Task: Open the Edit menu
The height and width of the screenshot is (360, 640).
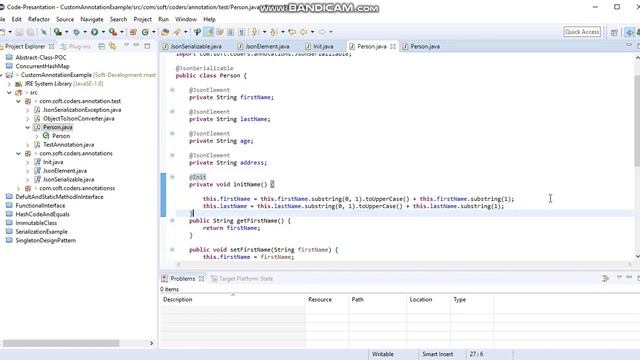Action: tap(17, 19)
